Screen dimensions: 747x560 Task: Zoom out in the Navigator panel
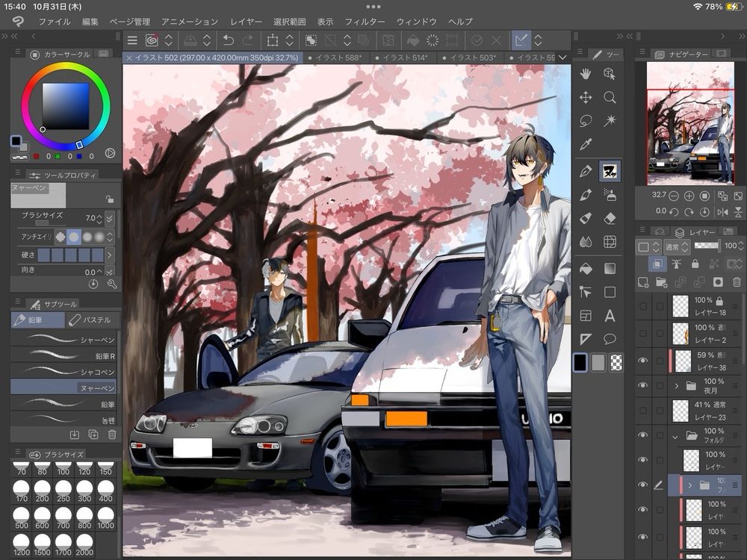point(674,196)
